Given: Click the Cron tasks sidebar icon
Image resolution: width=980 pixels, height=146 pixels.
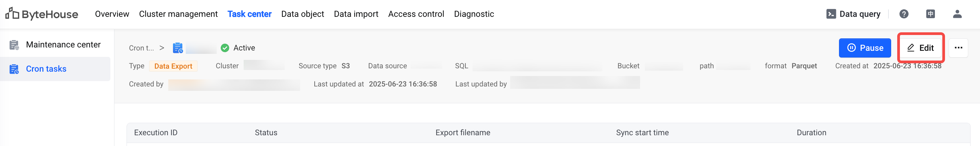Looking at the screenshot, I should [x=14, y=69].
